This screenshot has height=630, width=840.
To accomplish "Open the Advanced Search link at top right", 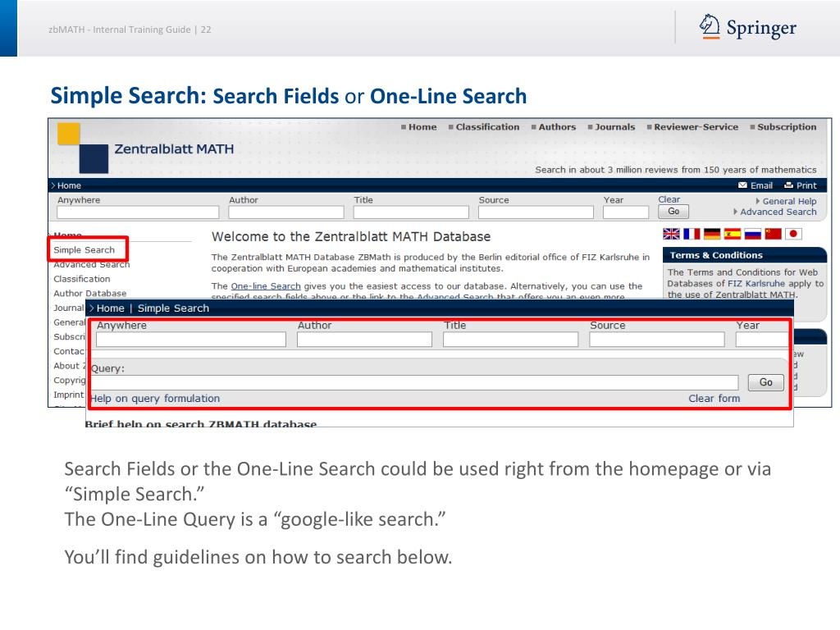I will [x=778, y=212].
